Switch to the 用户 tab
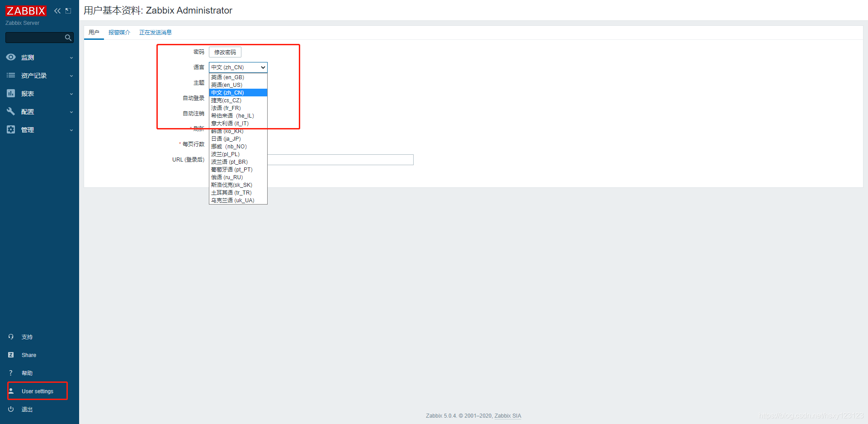868x424 pixels. point(94,33)
